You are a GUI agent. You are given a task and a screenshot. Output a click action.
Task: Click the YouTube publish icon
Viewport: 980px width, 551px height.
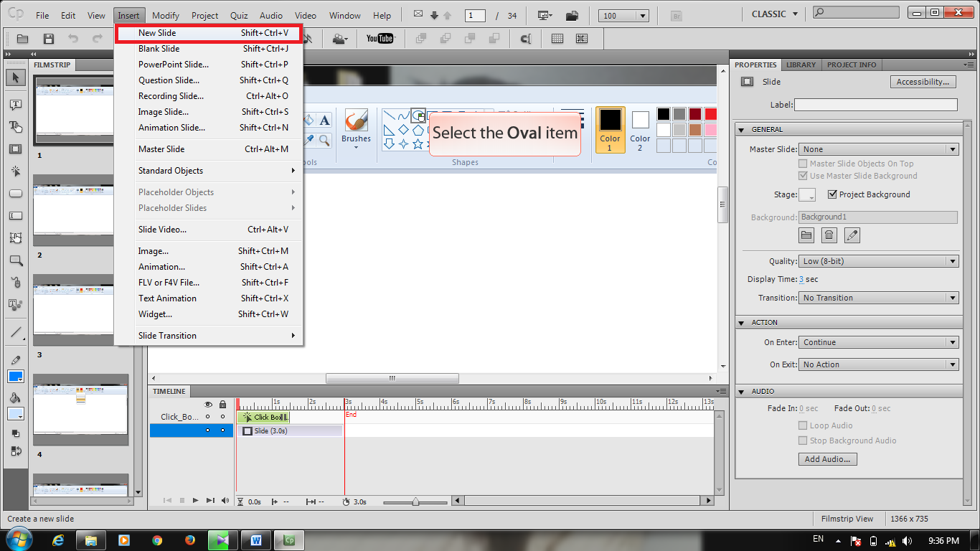coord(380,39)
